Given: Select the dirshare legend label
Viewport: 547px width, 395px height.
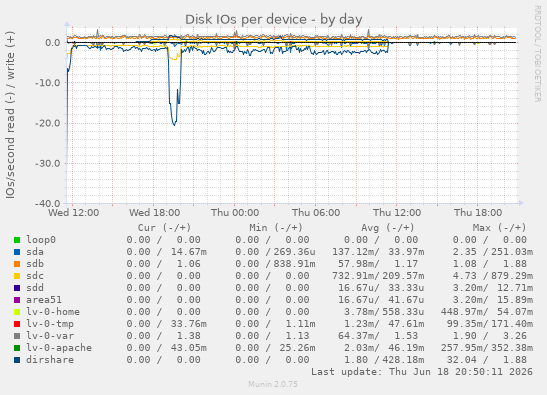Looking at the screenshot, I should (x=50, y=360).
